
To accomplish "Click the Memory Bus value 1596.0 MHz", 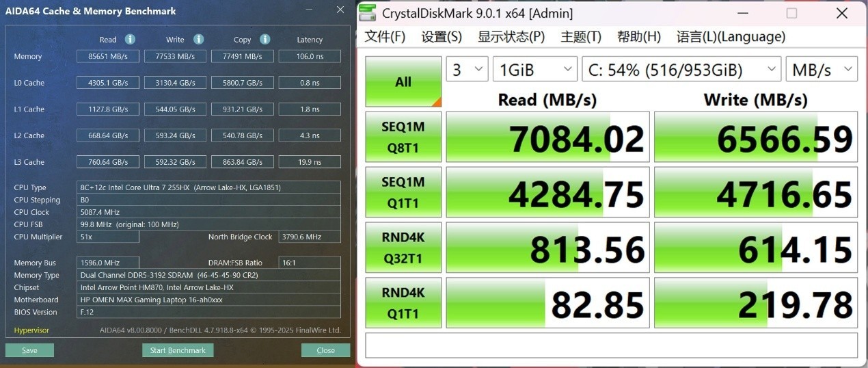I will click(x=108, y=263).
